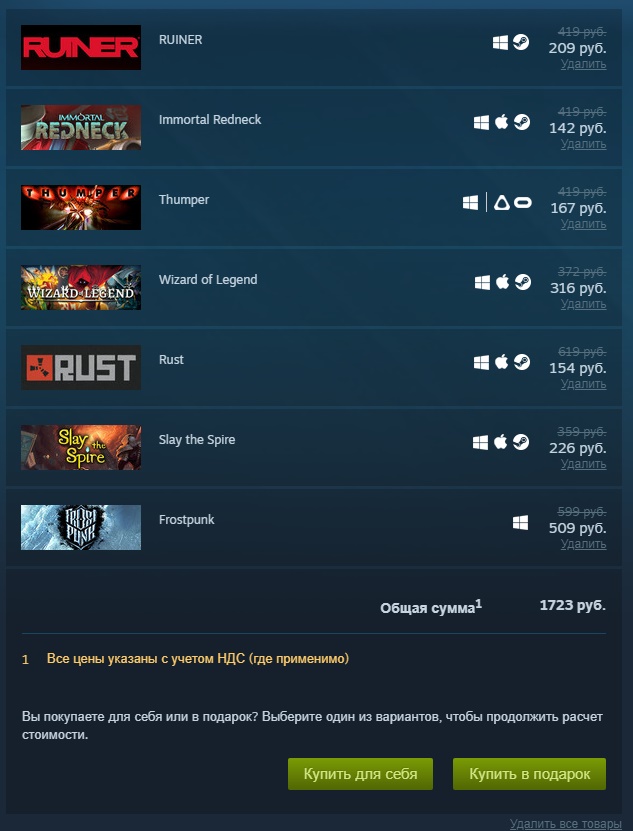Screen dimensions: 633x831
Task: Click the Windows icon in RUINER row
Action: click(x=500, y=42)
